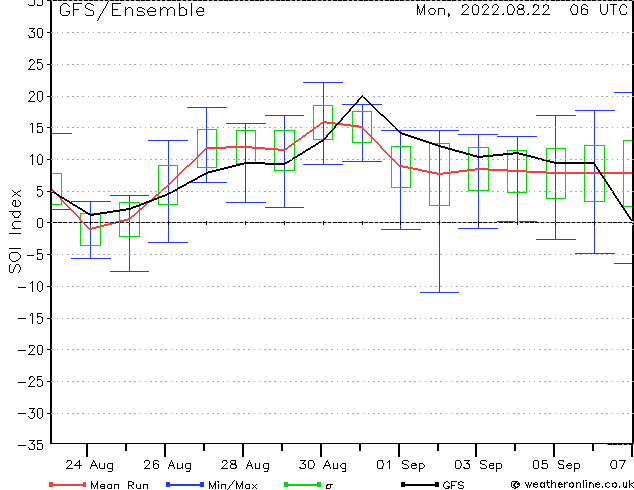Click the blue minimum cap near −8 at 25 Aug
The width and height of the screenshot is (634, 490).
point(129,271)
